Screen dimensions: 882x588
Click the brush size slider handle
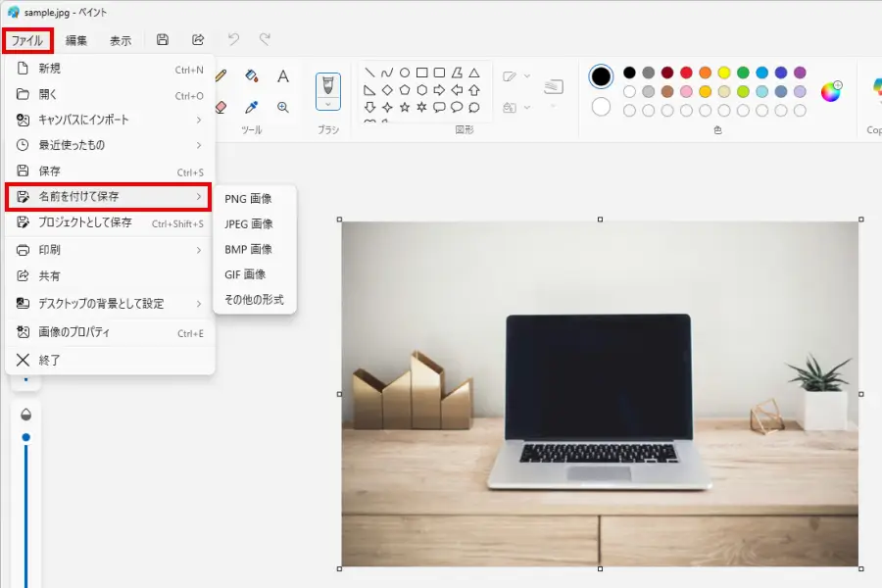click(26, 437)
